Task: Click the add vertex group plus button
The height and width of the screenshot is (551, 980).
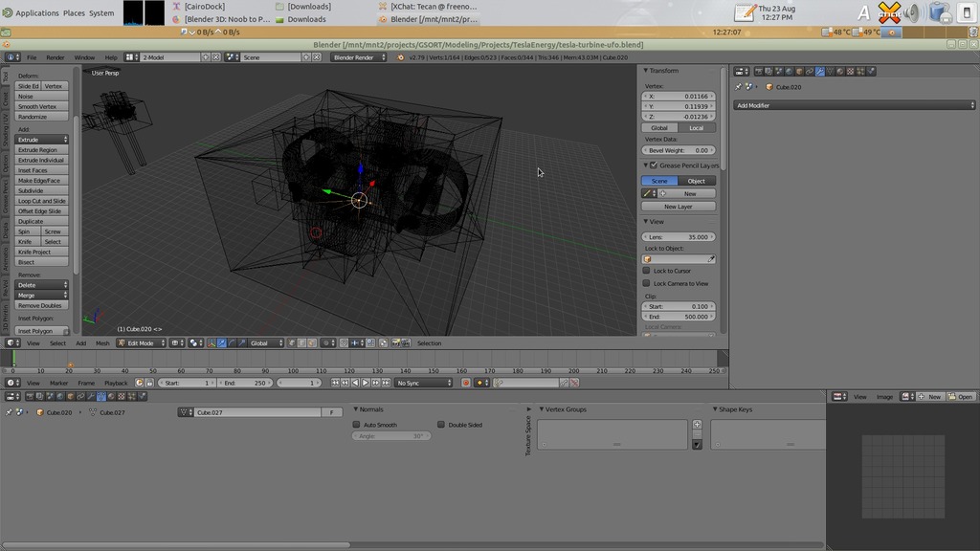Action: tap(697, 425)
